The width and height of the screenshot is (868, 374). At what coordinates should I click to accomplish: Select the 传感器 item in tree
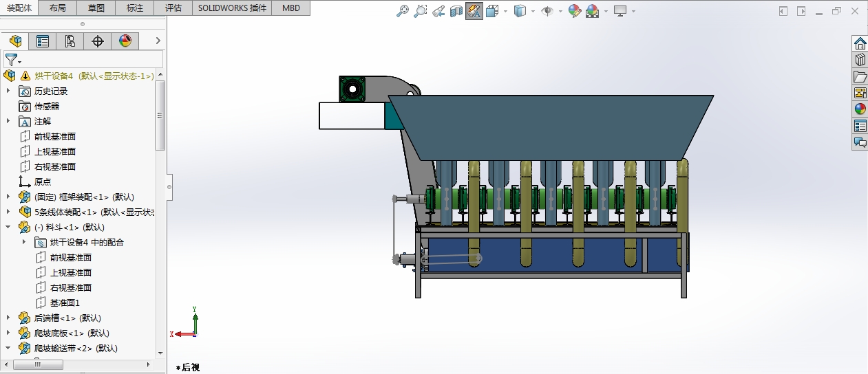[x=47, y=106]
